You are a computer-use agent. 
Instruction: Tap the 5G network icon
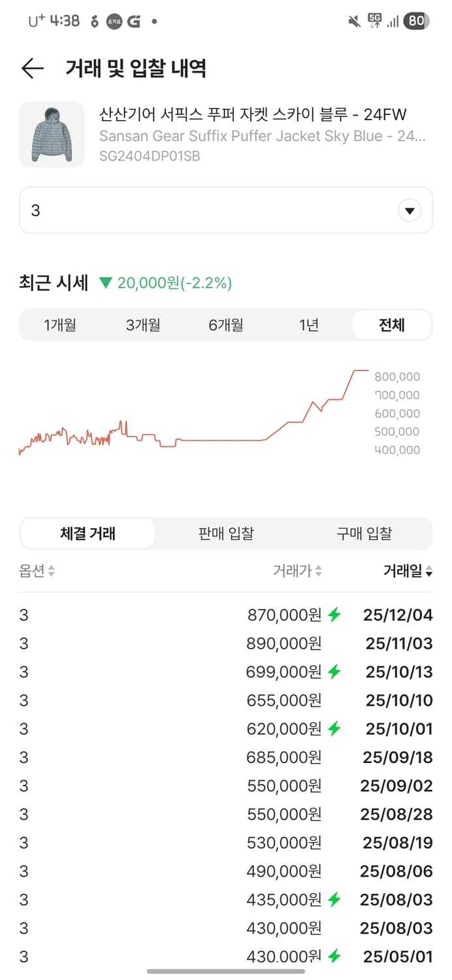coord(374,20)
